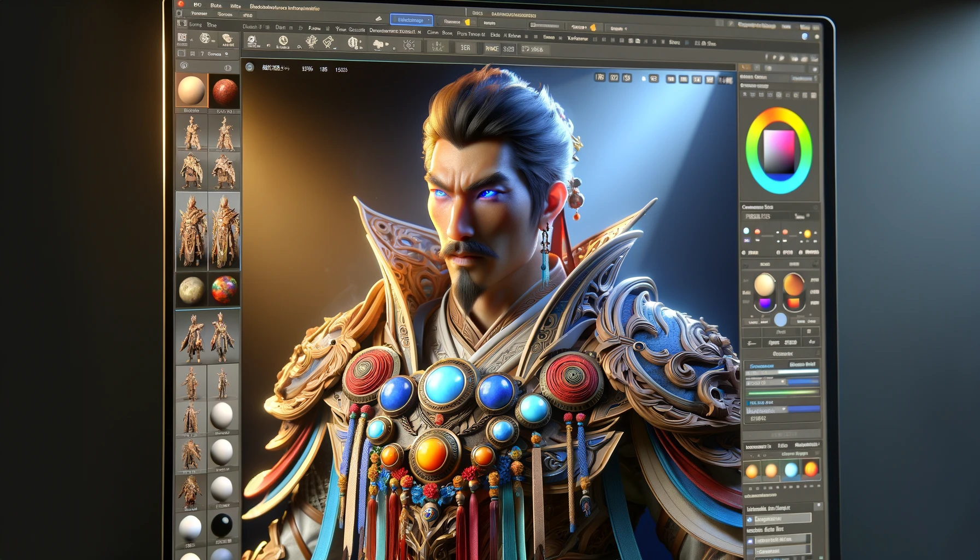
Task: Click the eye target icon in the toolbar
Action: pyautogui.click(x=409, y=45)
